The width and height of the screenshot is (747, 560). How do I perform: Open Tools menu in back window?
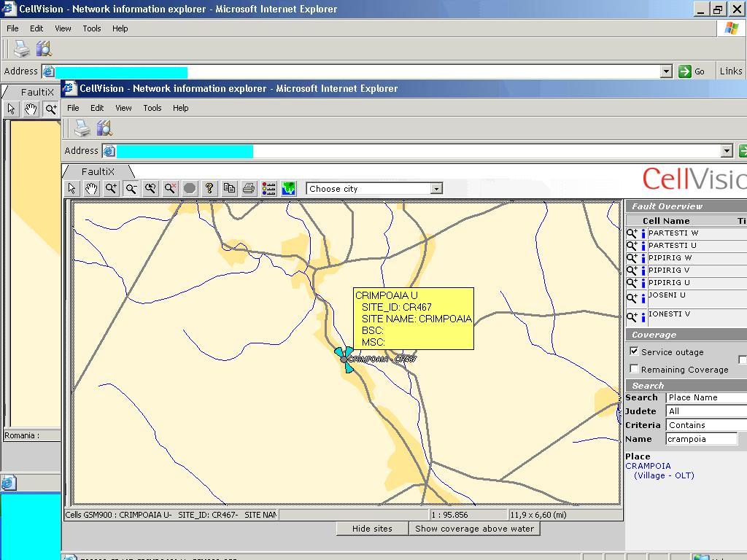click(x=92, y=28)
